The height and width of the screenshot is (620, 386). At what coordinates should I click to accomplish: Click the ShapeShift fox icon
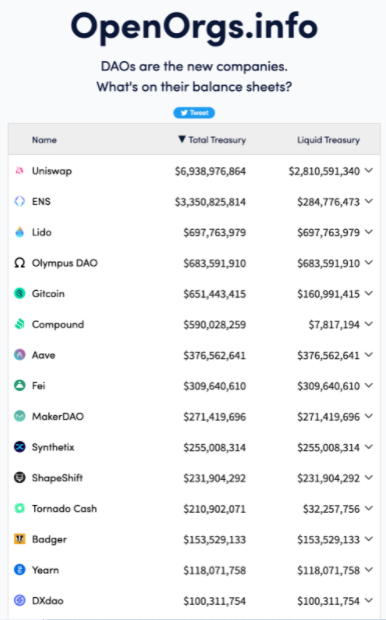pyautogui.click(x=19, y=478)
